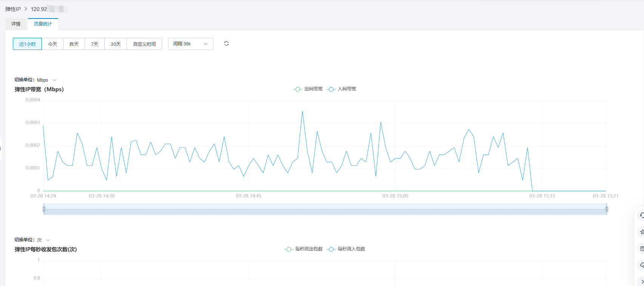The image size is (644, 286).
Task: Toggle 每秒流出包数 legend series
Action: click(x=303, y=249)
